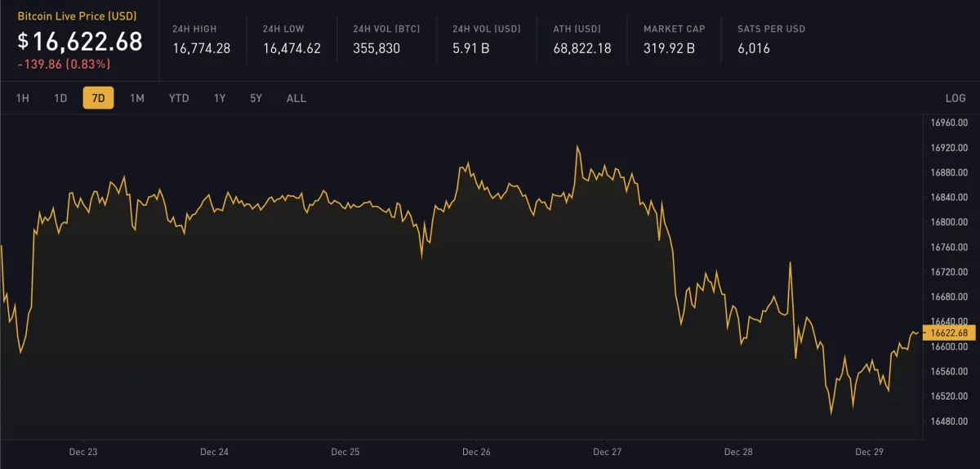The height and width of the screenshot is (469, 980).
Task: Switch chart range to 1H
Action: tap(23, 98)
